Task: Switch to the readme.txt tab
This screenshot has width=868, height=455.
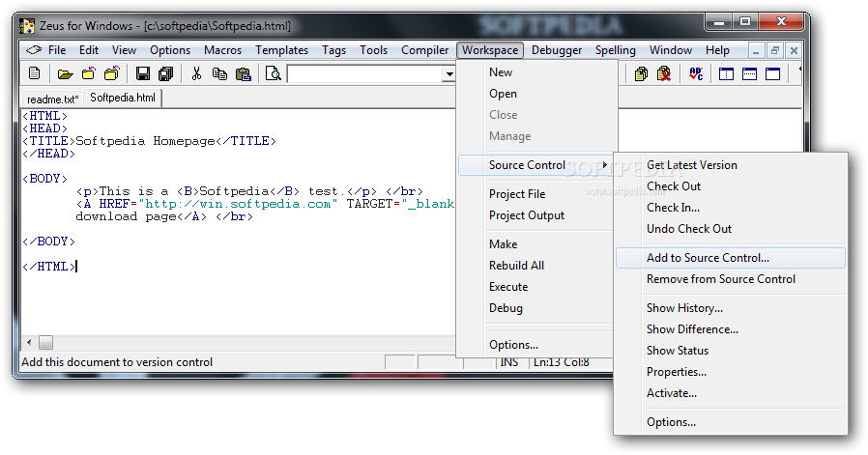Action: pos(52,100)
